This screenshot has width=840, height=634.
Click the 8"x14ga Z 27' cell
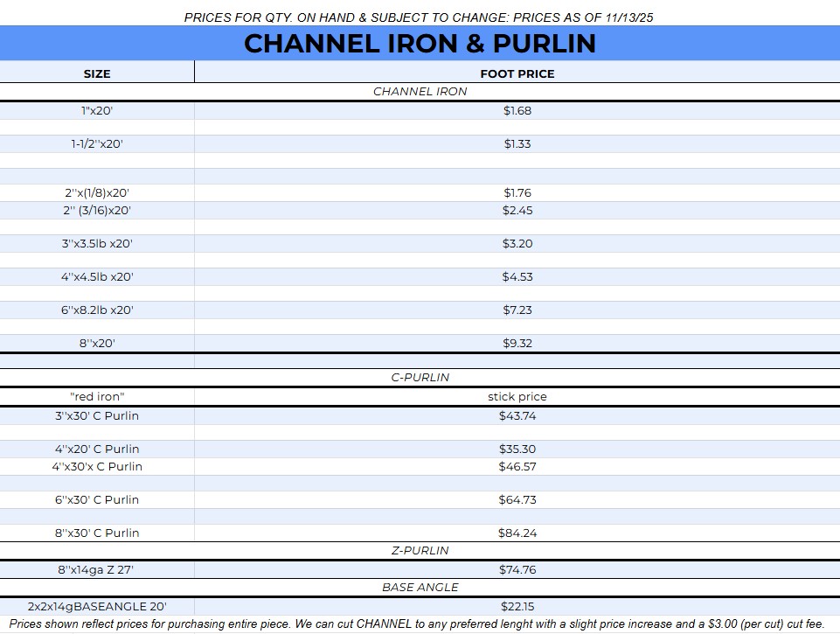97,570
